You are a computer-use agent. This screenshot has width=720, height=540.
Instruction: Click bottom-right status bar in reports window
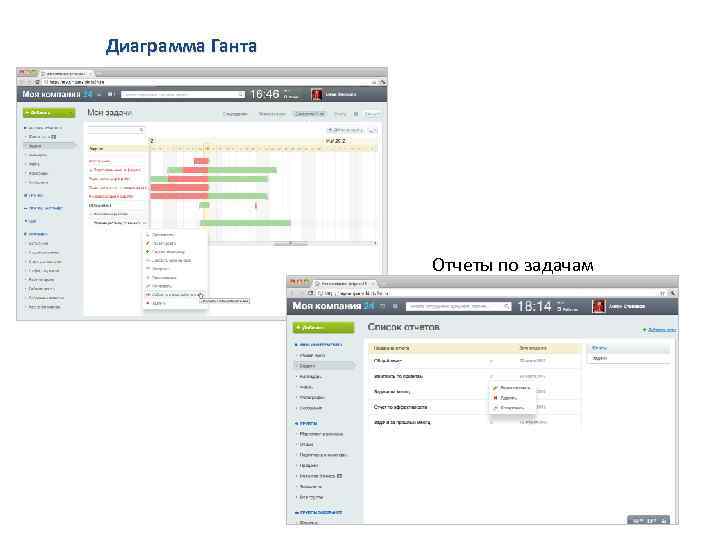pyautogui.click(x=648, y=520)
